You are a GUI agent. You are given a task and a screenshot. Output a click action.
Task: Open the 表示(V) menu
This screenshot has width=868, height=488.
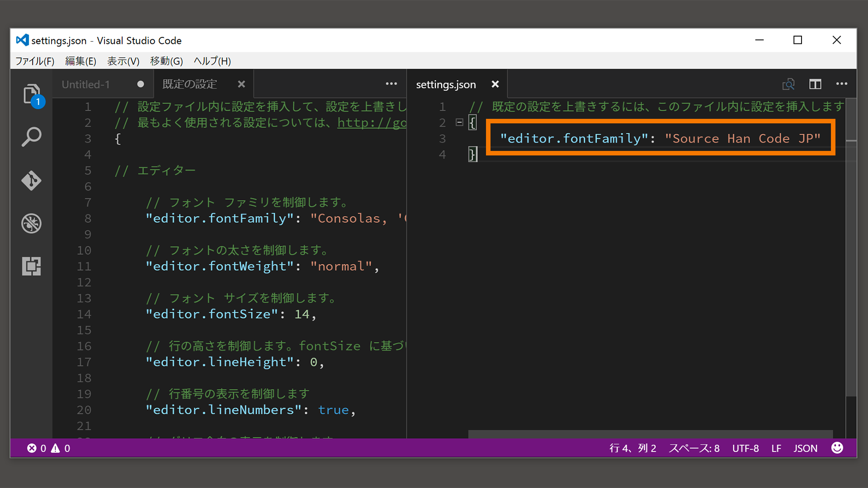(123, 61)
